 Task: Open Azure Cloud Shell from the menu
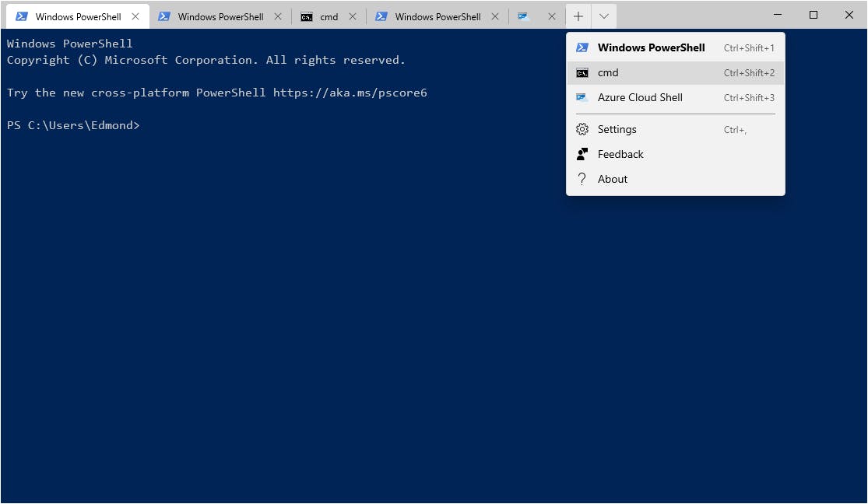pos(676,97)
